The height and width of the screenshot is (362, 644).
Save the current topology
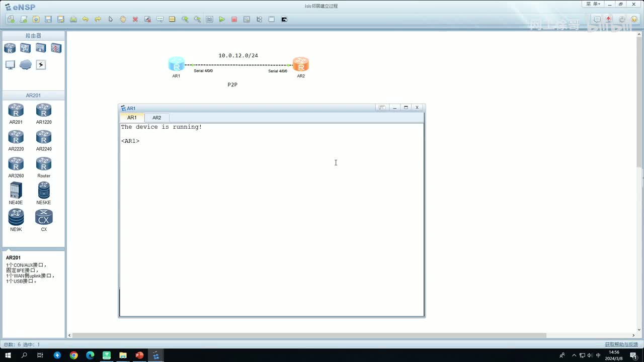coord(48,19)
